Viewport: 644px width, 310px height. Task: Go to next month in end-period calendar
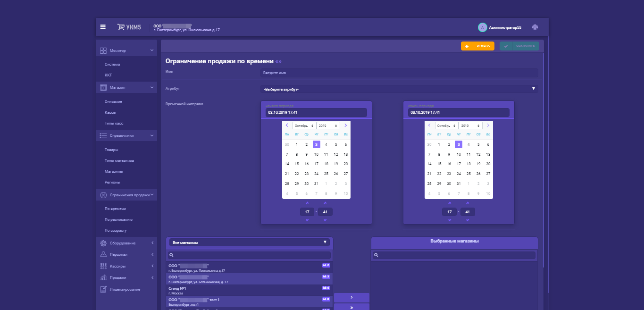coord(488,126)
